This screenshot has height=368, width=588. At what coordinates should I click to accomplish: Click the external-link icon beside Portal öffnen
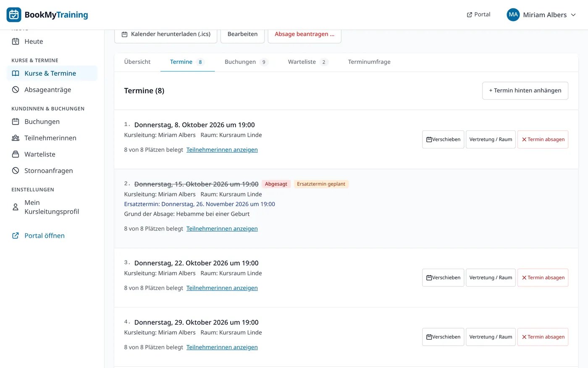[x=16, y=236]
